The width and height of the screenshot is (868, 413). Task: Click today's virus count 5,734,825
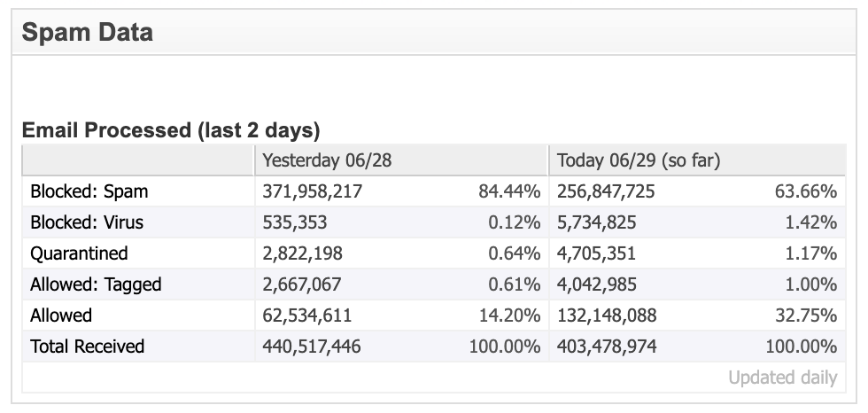(596, 222)
